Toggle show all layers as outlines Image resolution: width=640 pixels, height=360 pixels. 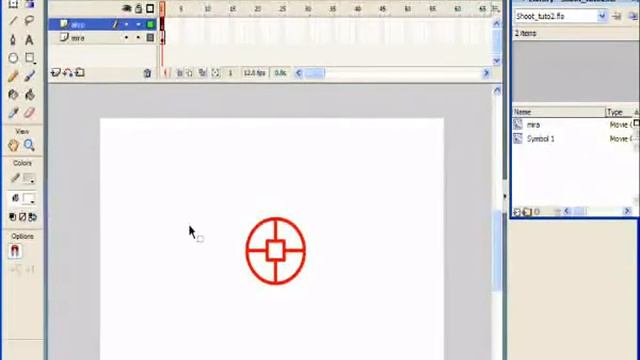coord(150,8)
